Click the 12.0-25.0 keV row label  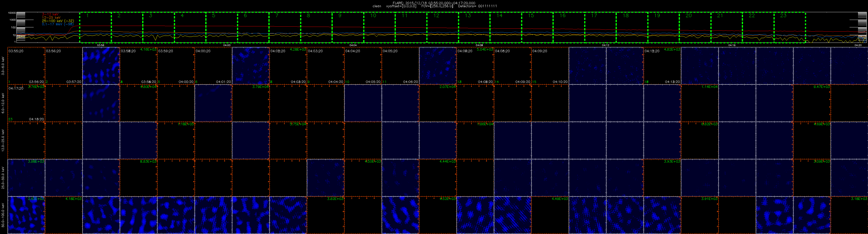click(x=3, y=140)
